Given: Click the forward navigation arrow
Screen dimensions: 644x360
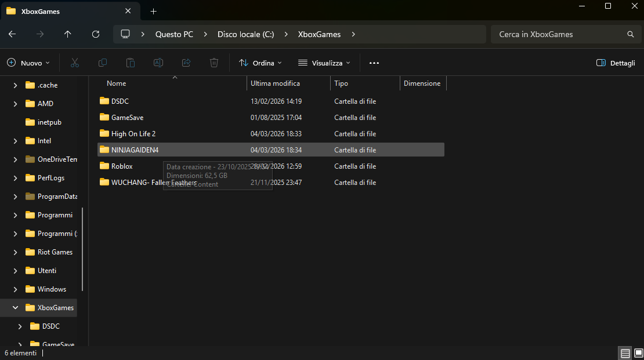Looking at the screenshot, I should click(x=40, y=34).
